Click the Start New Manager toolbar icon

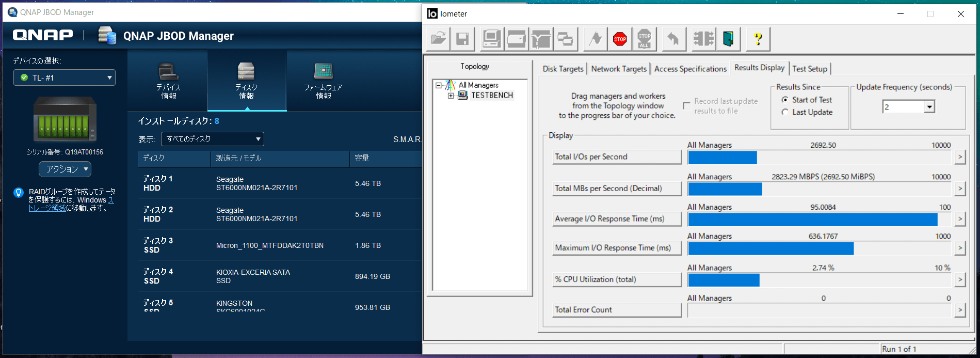[x=491, y=39]
